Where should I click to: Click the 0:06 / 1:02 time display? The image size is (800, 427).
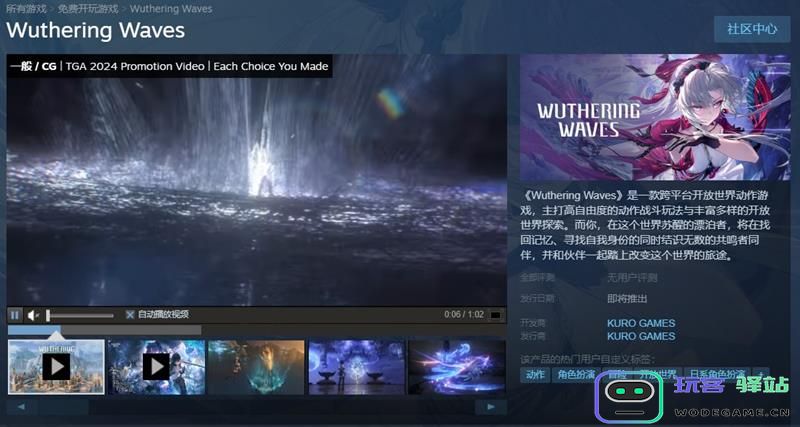464,314
